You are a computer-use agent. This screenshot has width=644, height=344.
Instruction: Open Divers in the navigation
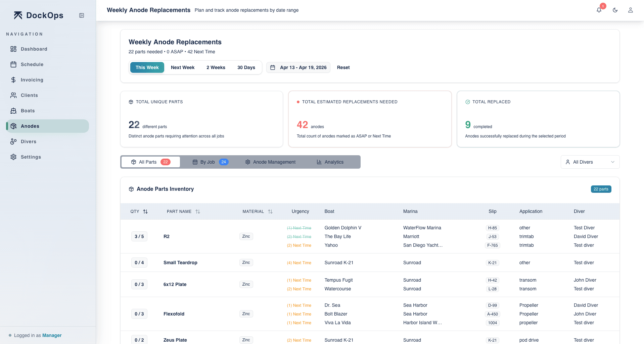coord(47,141)
